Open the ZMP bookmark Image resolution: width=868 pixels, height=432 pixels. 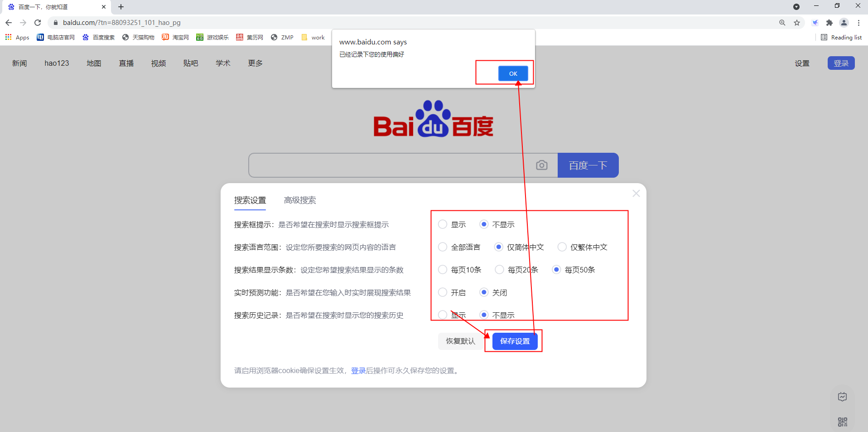[282, 37]
